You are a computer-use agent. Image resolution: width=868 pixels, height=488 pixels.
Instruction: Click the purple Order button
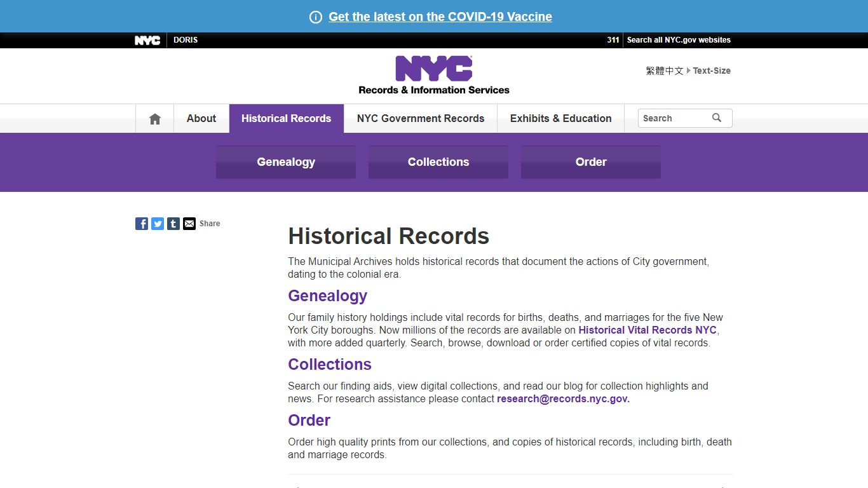(x=591, y=162)
